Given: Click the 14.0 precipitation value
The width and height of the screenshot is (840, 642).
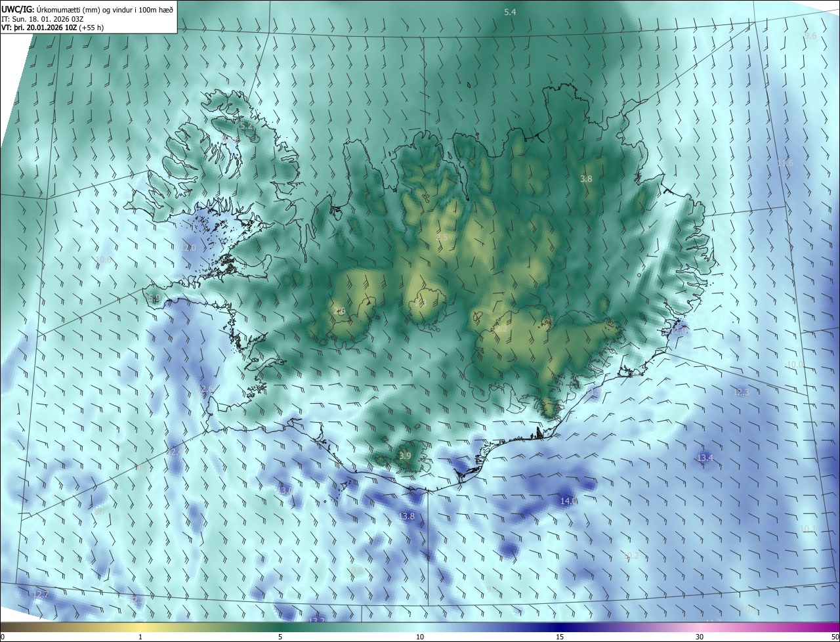Looking at the screenshot, I should tap(568, 501).
